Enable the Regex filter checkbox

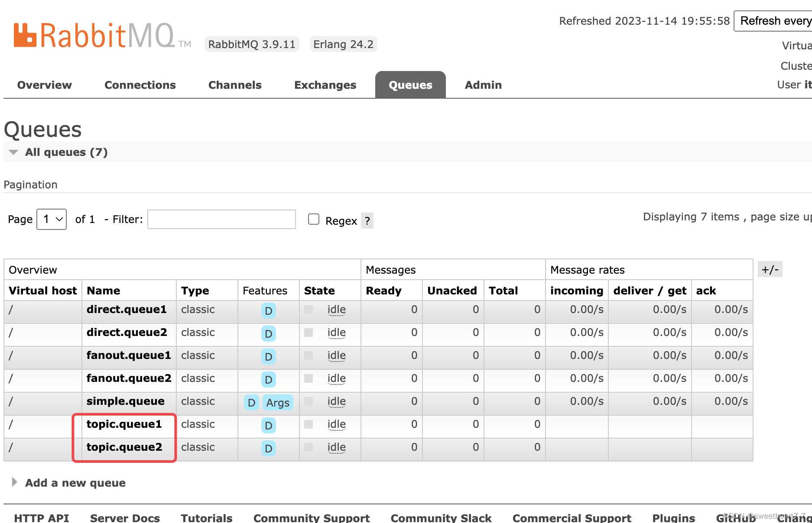pos(314,219)
